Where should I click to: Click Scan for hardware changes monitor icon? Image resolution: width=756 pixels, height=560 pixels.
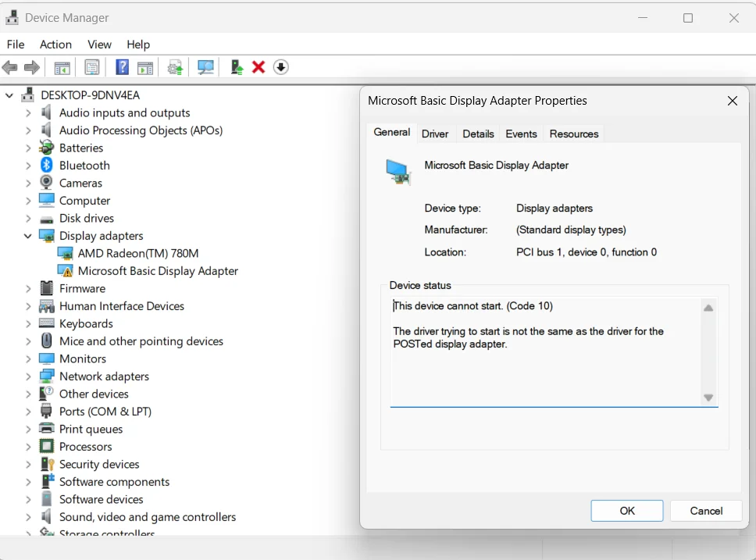coord(205,67)
